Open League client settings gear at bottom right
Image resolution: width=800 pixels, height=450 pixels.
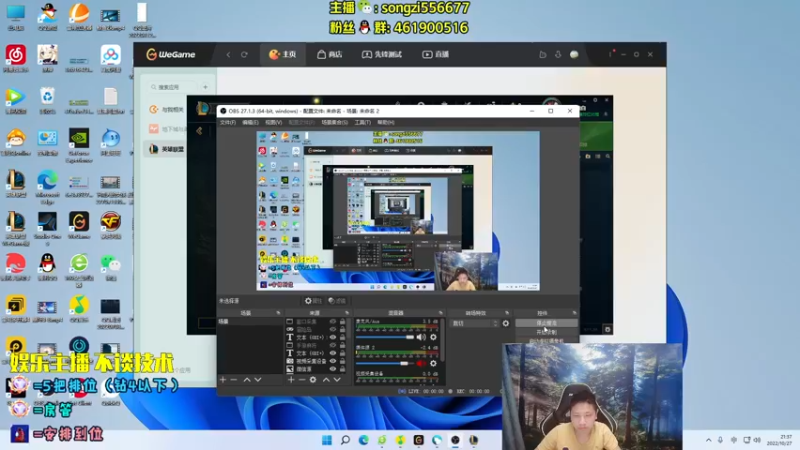[607, 330]
